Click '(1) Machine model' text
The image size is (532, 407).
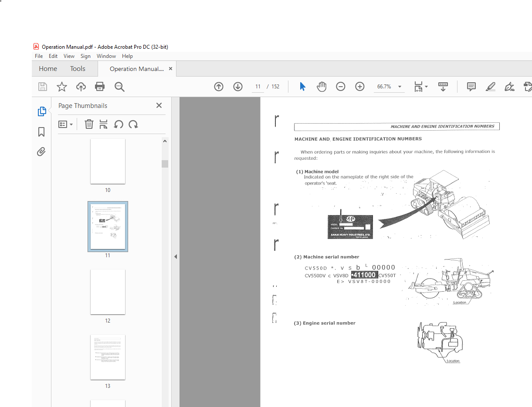317,172
